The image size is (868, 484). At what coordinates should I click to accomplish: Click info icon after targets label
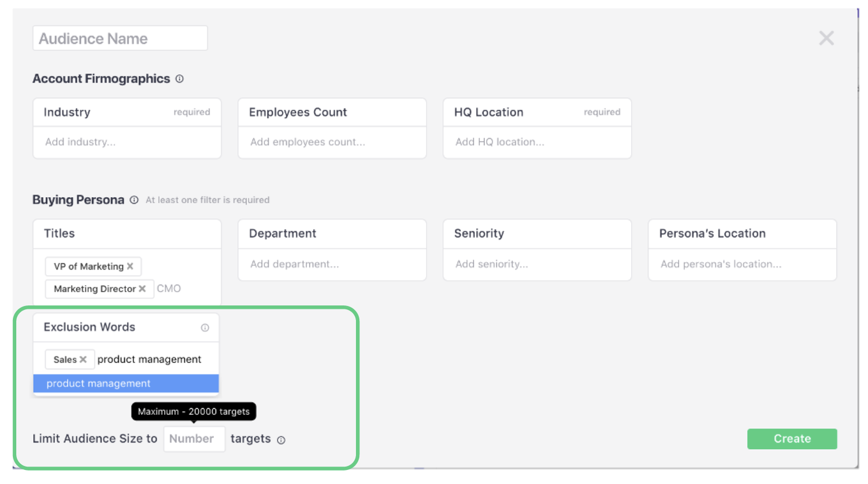[x=281, y=440]
